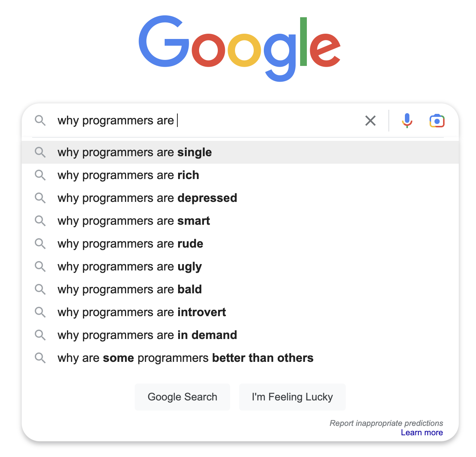This screenshot has width=476, height=457.
Task: Pick suggestion 'why programmers are rude'
Action: tap(130, 243)
